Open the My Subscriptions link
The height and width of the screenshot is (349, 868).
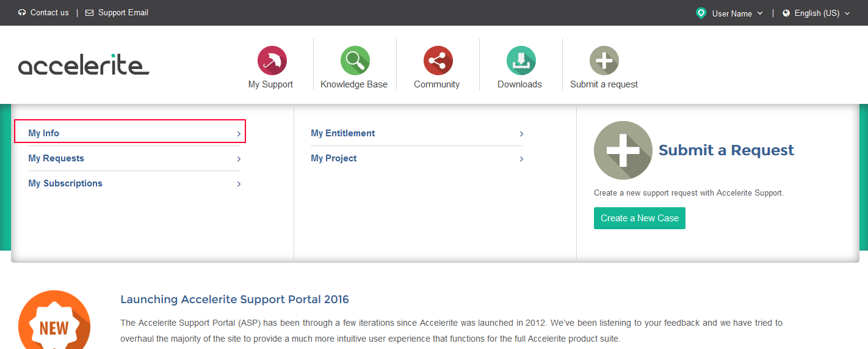[x=65, y=183]
